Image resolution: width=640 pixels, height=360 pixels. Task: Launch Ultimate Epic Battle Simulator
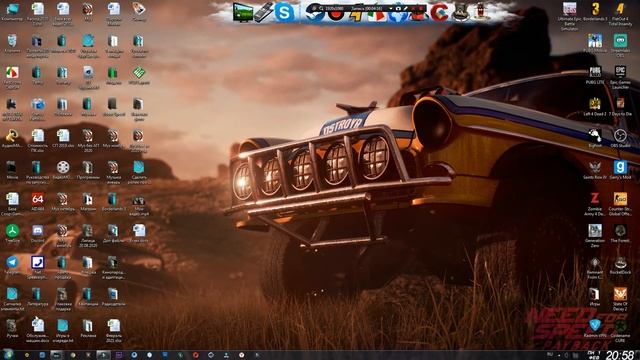(x=570, y=16)
